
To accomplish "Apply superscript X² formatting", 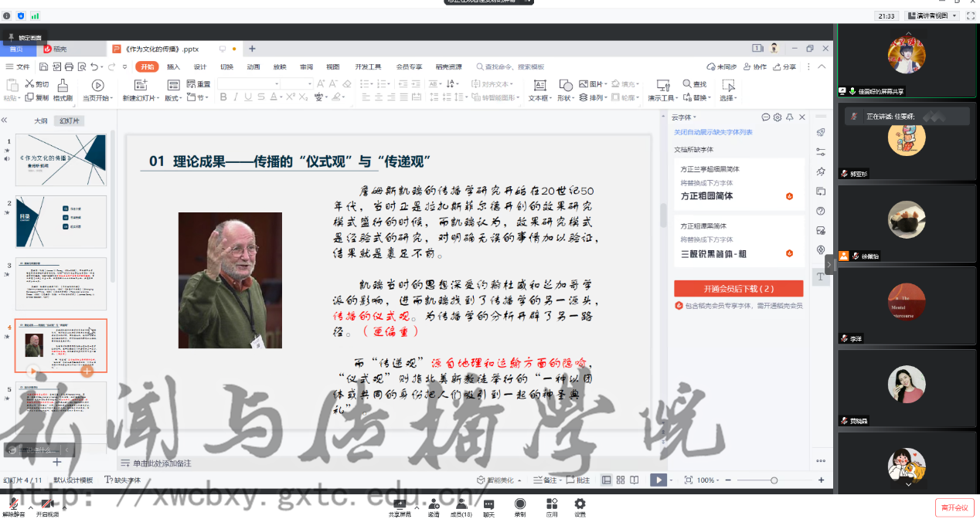I will (291, 97).
